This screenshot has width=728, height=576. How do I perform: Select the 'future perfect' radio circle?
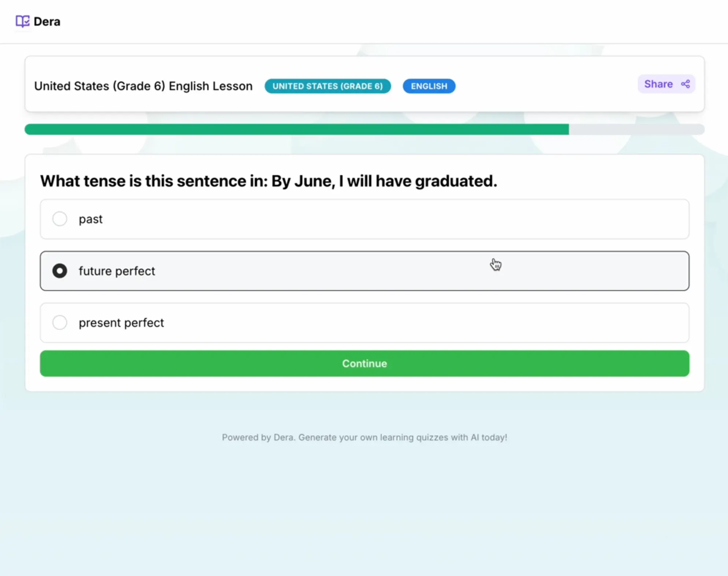pos(60,271)
